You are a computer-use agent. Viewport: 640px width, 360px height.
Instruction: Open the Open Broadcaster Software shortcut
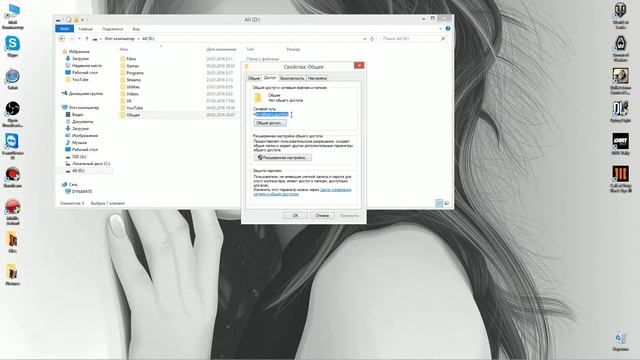(12, 114)
